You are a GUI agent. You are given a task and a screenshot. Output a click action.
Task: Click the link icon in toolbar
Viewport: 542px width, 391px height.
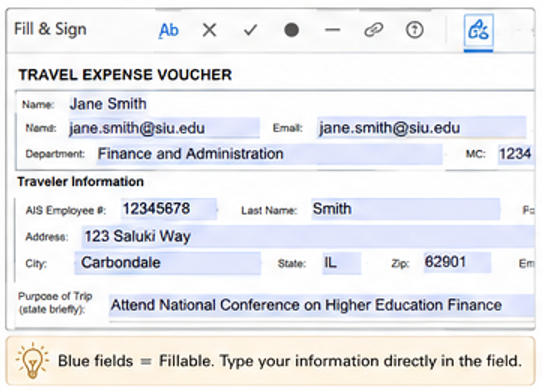(374, 30)
